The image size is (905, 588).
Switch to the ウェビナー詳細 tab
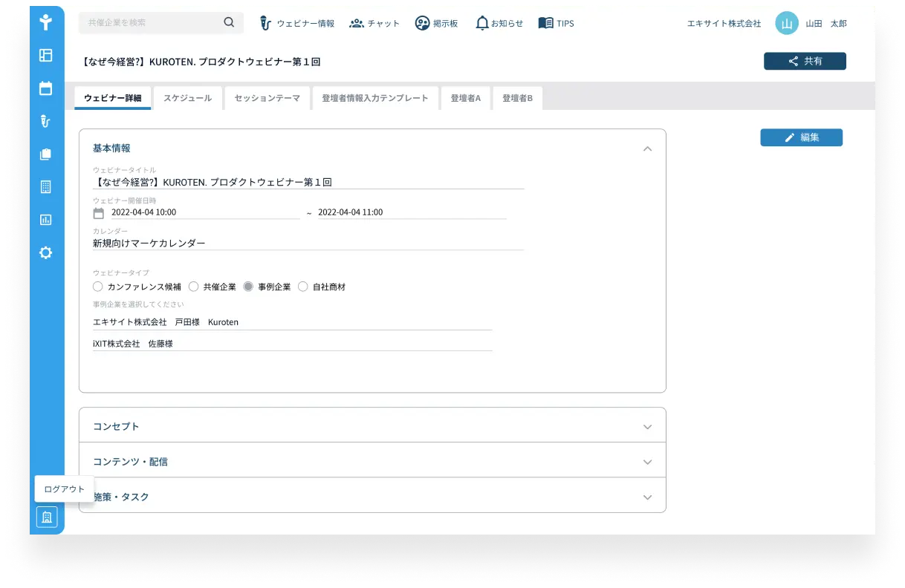[113, 98]
